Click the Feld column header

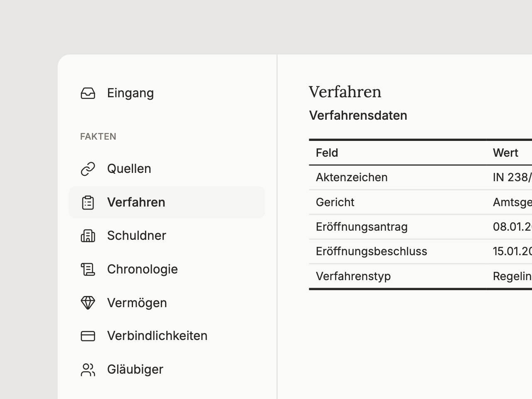pyautogui.click(x=327, y=153)
